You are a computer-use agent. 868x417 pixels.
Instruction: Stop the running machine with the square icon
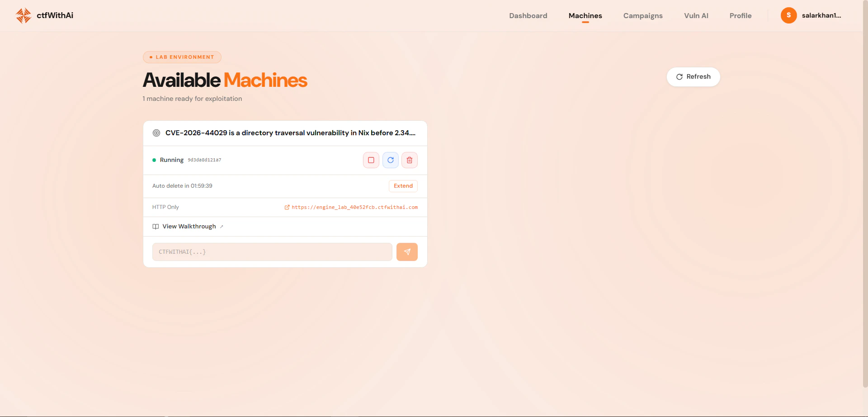[x=371, y=160]
